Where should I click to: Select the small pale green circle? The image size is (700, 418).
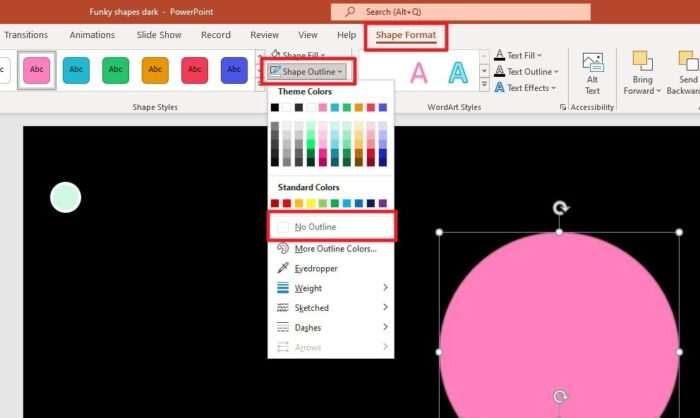[66, 197]
